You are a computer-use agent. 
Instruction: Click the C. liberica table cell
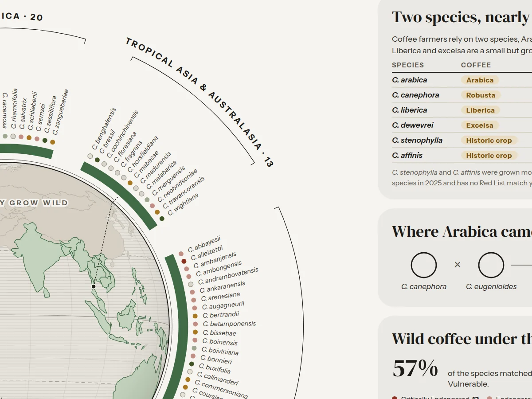410,110
